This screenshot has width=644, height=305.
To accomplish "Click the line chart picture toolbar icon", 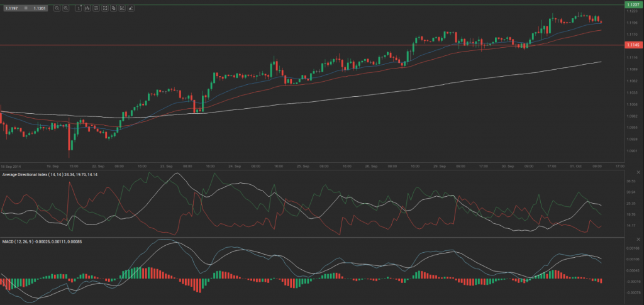I will point(105,8).
